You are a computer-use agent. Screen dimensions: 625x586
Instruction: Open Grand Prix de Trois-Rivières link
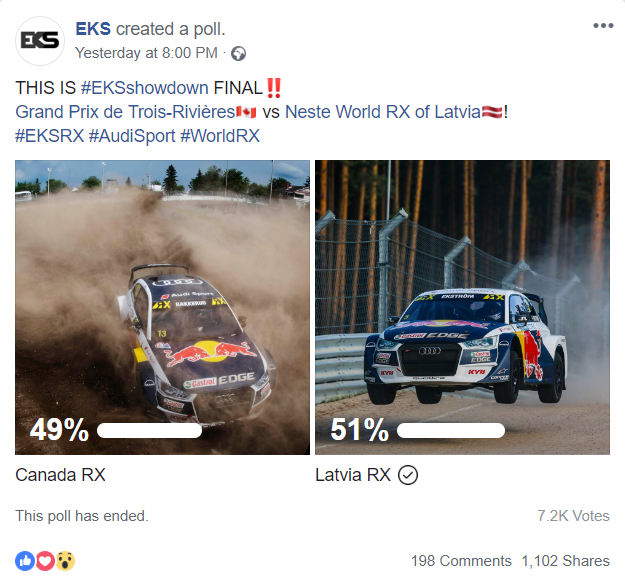(x=125, y=112)
